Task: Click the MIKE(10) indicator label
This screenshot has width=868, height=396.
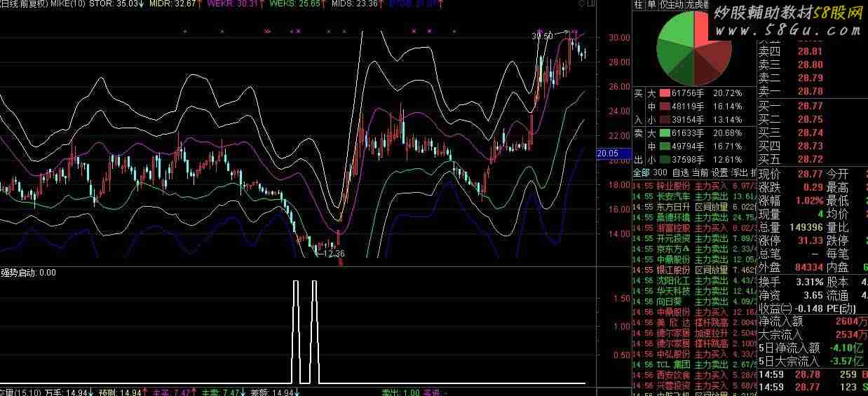Action: pyautogui.click(x=68, y=4)
